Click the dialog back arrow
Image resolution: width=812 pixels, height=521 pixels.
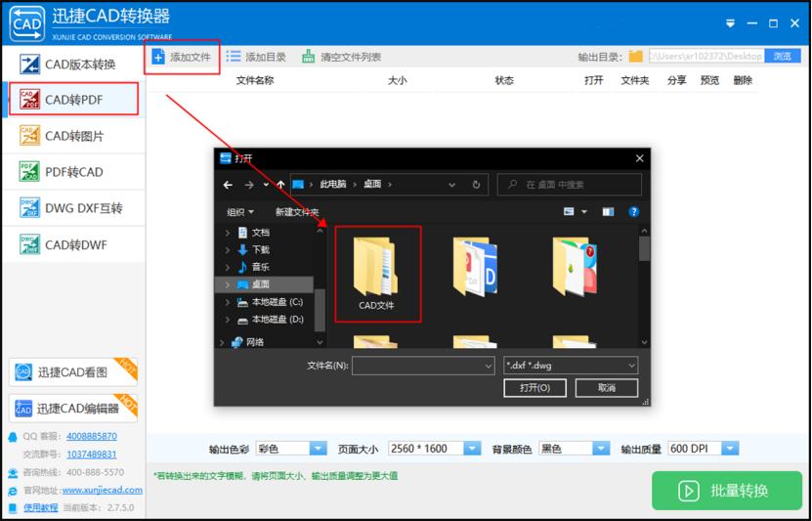point(228,185)
